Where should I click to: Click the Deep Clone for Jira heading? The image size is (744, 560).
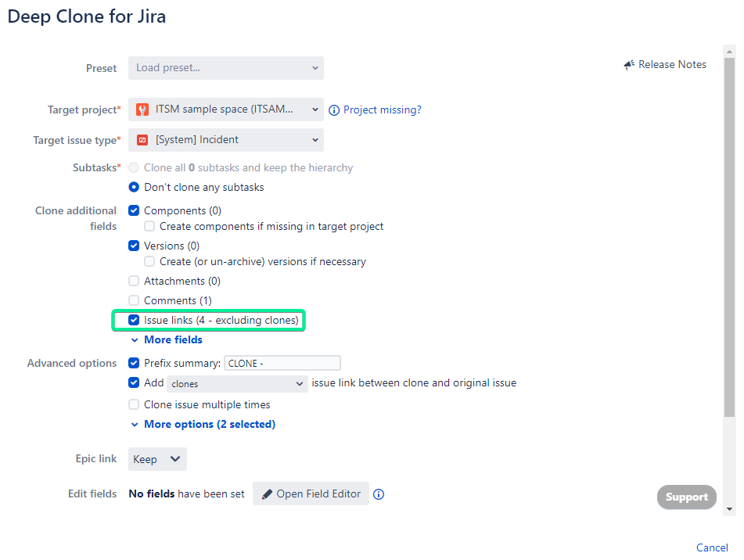tap(87, 16)
